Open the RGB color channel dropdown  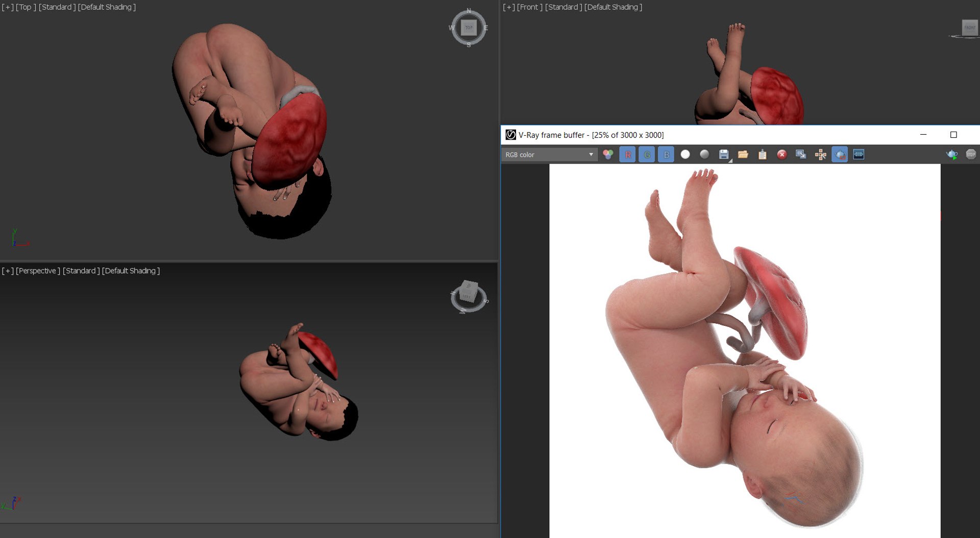pyautogui.click(x=549, y=155)
